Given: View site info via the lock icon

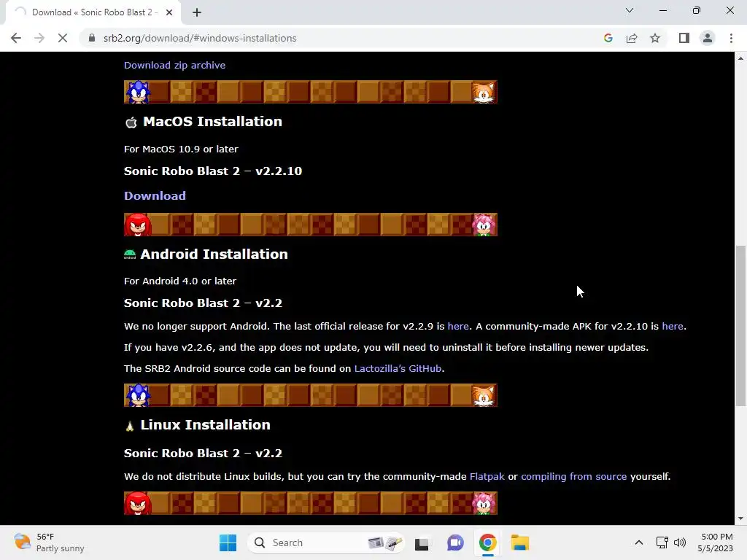Looking at the screenshot, I should pyautogui.click(x=92, y=38).
